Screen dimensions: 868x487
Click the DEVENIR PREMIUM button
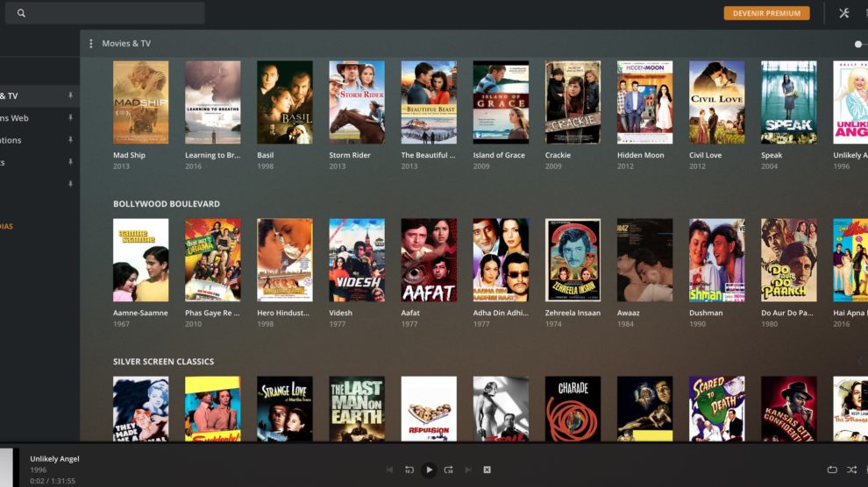pyautogui.click(x=766, y=13)
